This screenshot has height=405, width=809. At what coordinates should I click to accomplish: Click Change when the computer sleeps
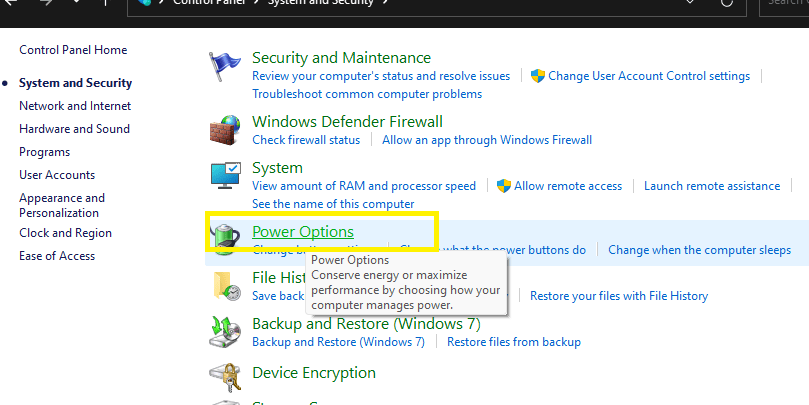click(x=699, y=250)
